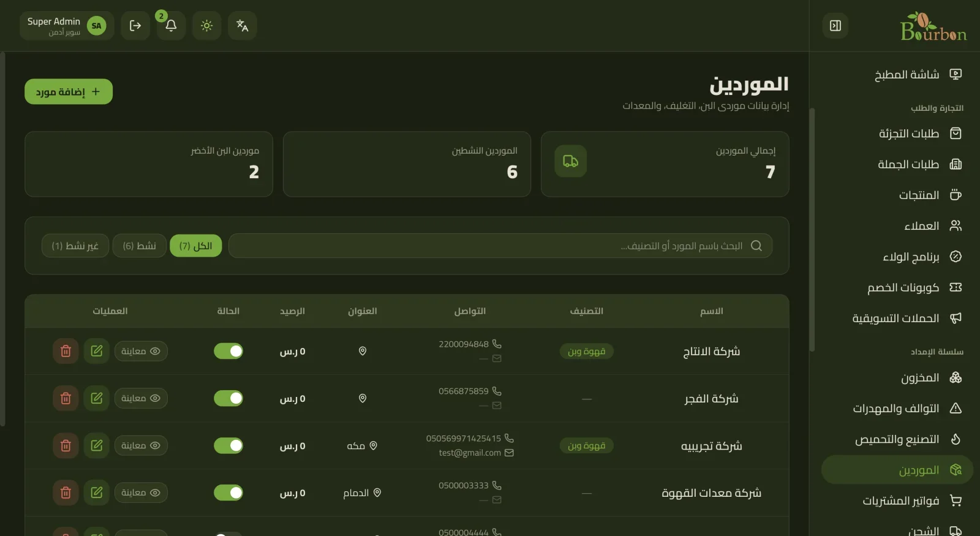
Task: Click the supplier search input field
Action: point(500,246)
